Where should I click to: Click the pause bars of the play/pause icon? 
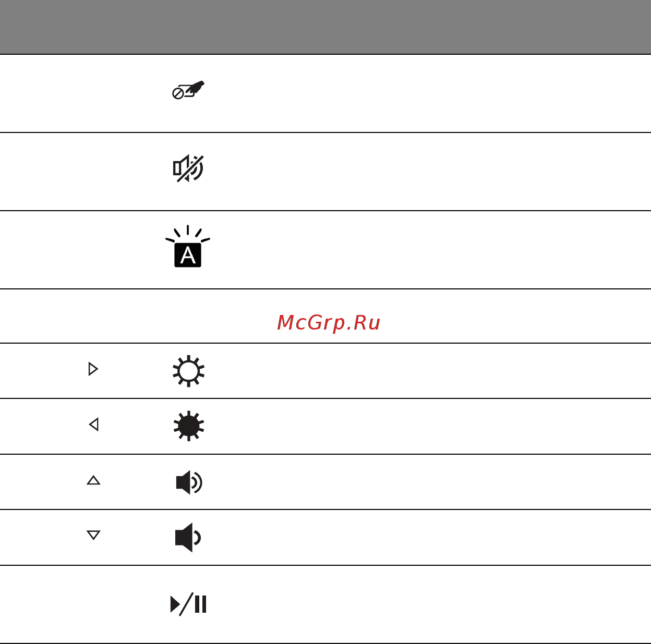pyautogui.click(x=200, y=604)
